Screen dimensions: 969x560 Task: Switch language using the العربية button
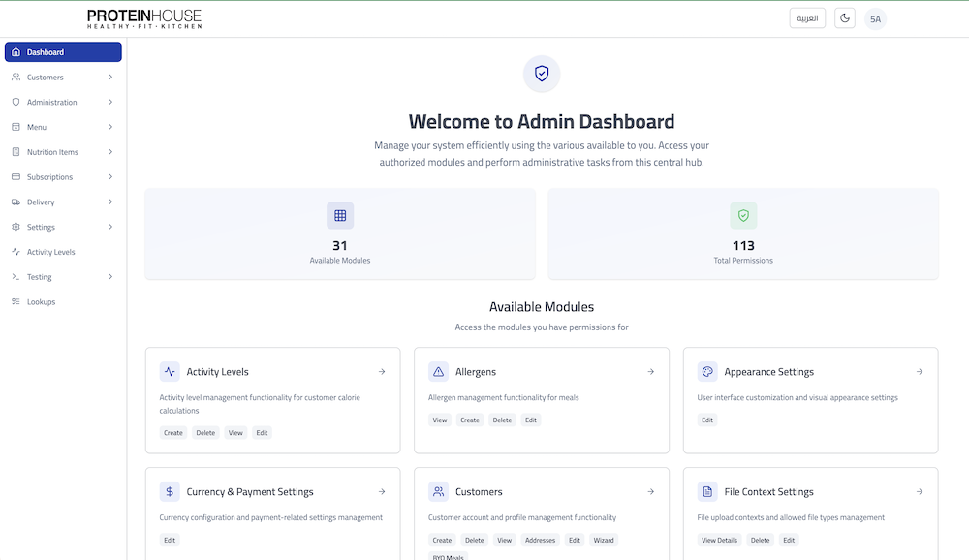pos(807,18)
